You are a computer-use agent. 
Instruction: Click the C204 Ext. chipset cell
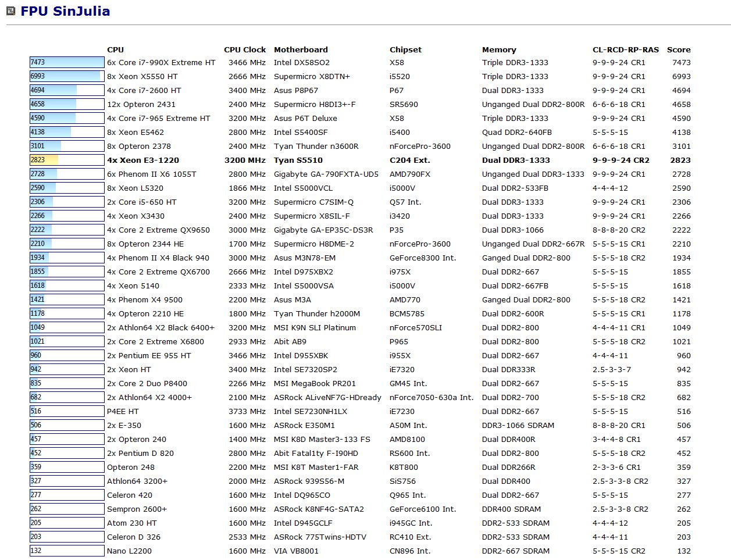point(409,160)
